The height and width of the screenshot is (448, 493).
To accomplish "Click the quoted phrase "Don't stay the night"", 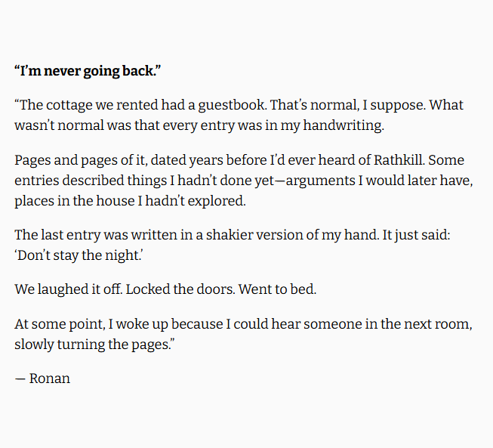I will [79, 255].
